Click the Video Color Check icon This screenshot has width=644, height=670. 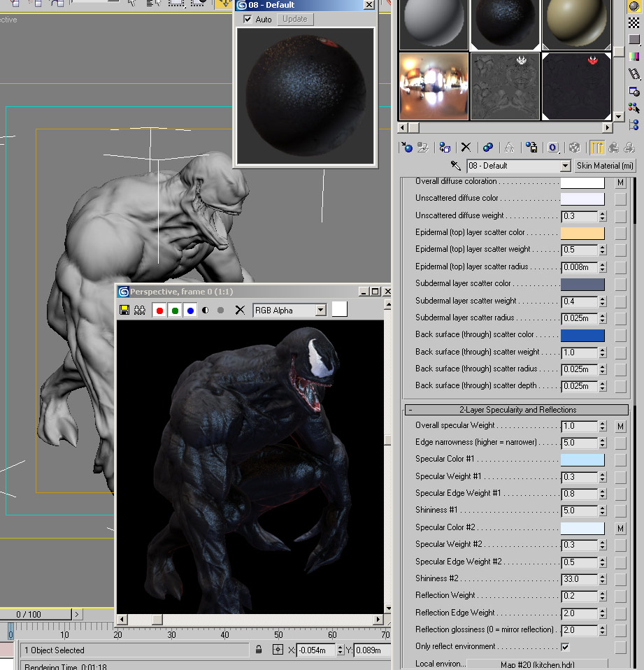pyautogui.click(x=634, y=57)
